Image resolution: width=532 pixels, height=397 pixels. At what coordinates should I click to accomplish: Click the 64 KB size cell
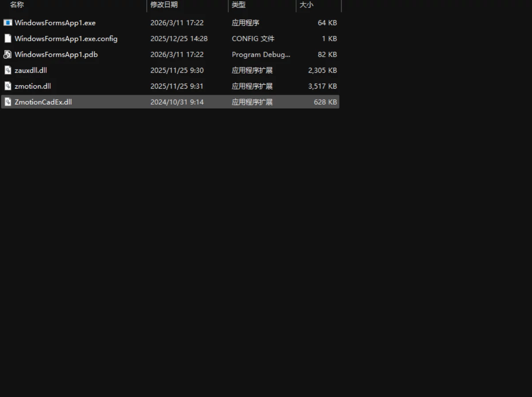click(x=328, y=23)
